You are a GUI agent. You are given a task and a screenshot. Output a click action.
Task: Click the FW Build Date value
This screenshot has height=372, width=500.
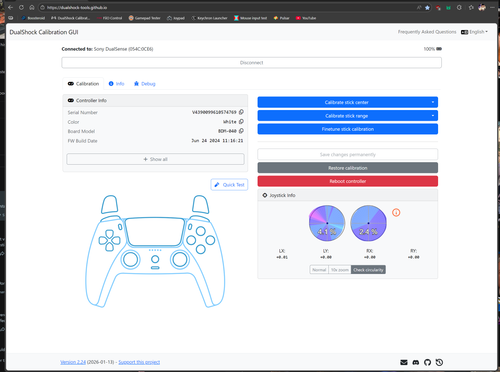click(x=217, y=141)
